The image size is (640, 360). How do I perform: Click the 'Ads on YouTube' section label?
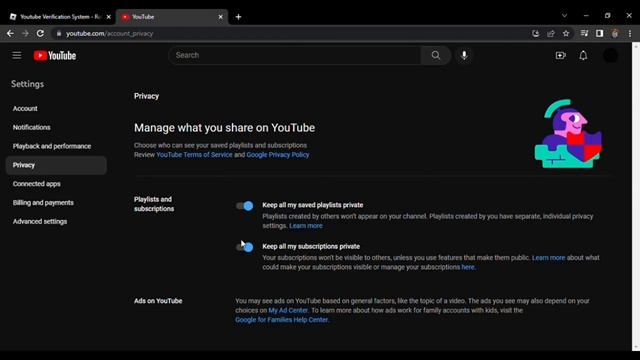coord(158,301)
